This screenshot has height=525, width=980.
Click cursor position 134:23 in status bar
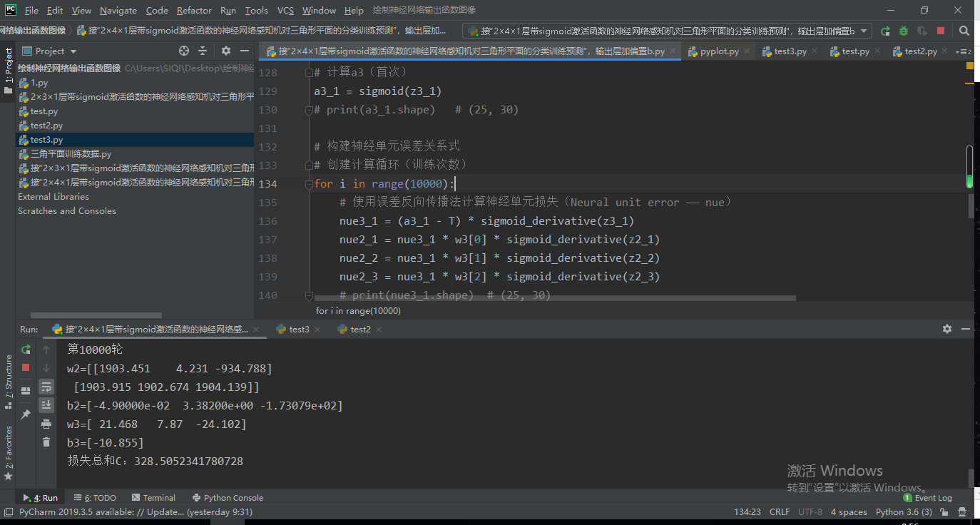tap(747, 512)
